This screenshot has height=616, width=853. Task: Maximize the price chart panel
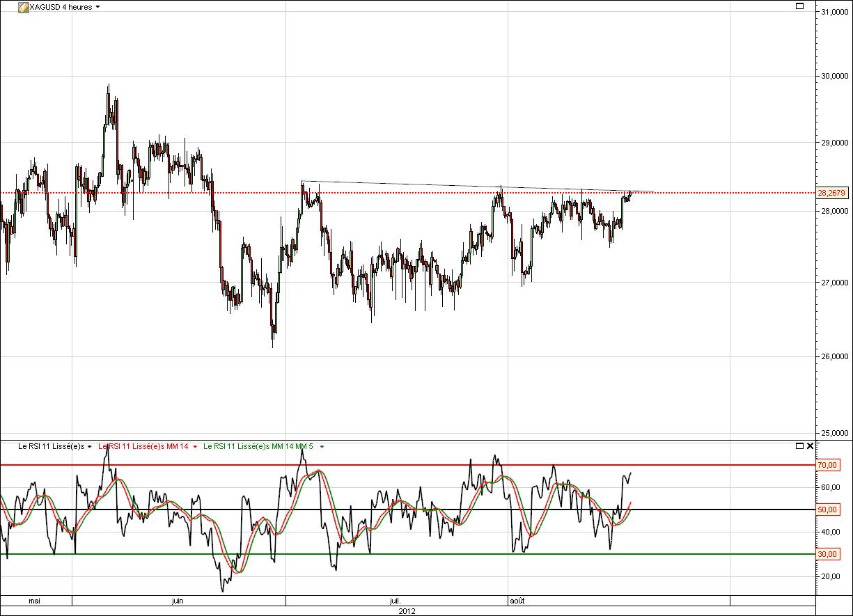800,6
